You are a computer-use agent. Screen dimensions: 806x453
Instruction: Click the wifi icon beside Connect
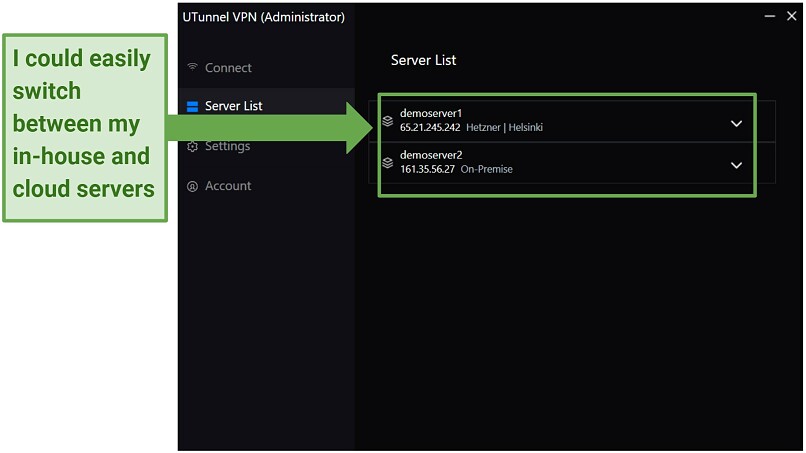click(x=192, y=68)
